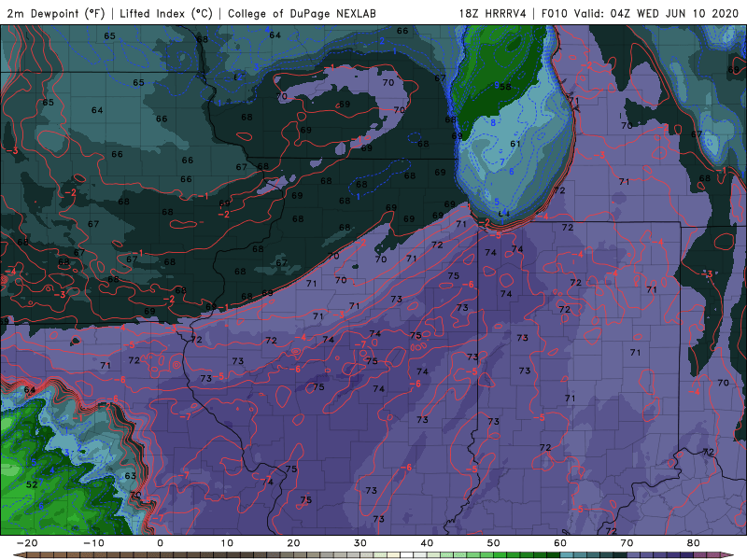Click the 10 label on the color scale
This screenshot has width=747, height=560.
point(227,543)
